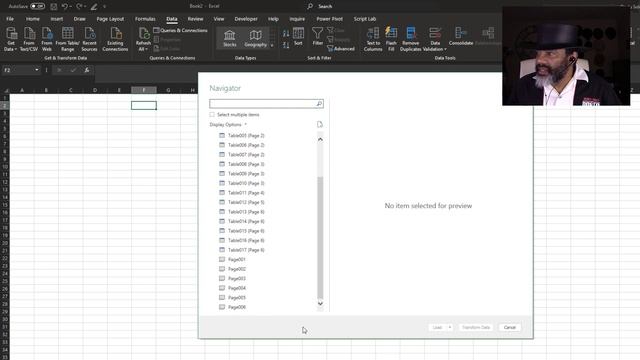Open the Queries & Connections pane
This screenshot has height=360, width=640.
coord(180,30)
